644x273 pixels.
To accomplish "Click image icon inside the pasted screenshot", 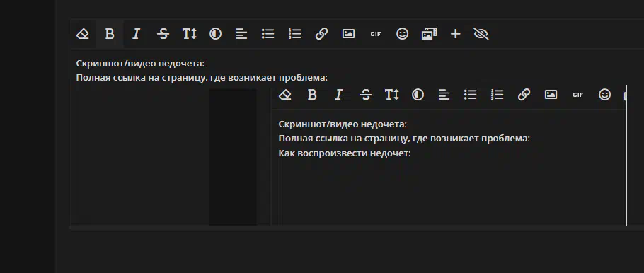I will tap(551, 95).
